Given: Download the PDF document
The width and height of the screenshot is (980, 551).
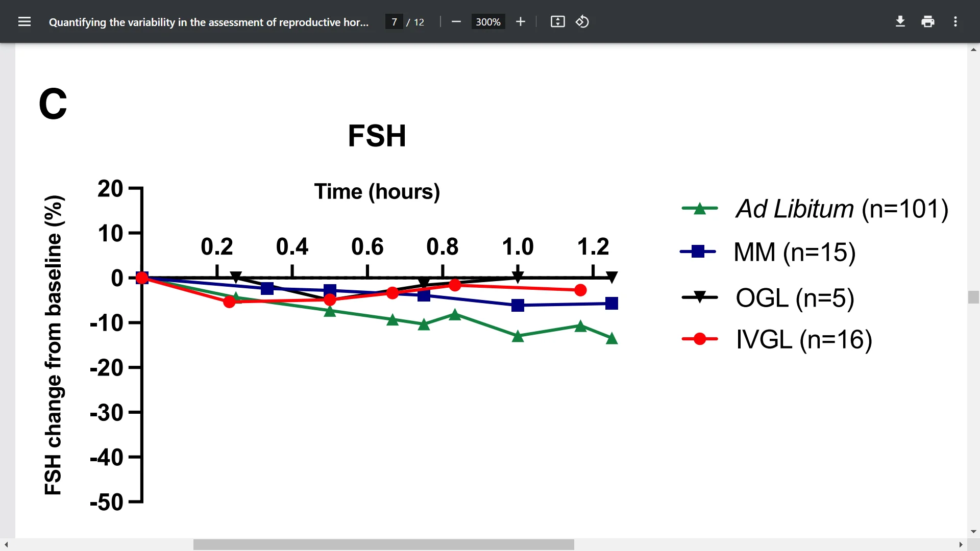Looking at the screenshot, I should (900, 21).
